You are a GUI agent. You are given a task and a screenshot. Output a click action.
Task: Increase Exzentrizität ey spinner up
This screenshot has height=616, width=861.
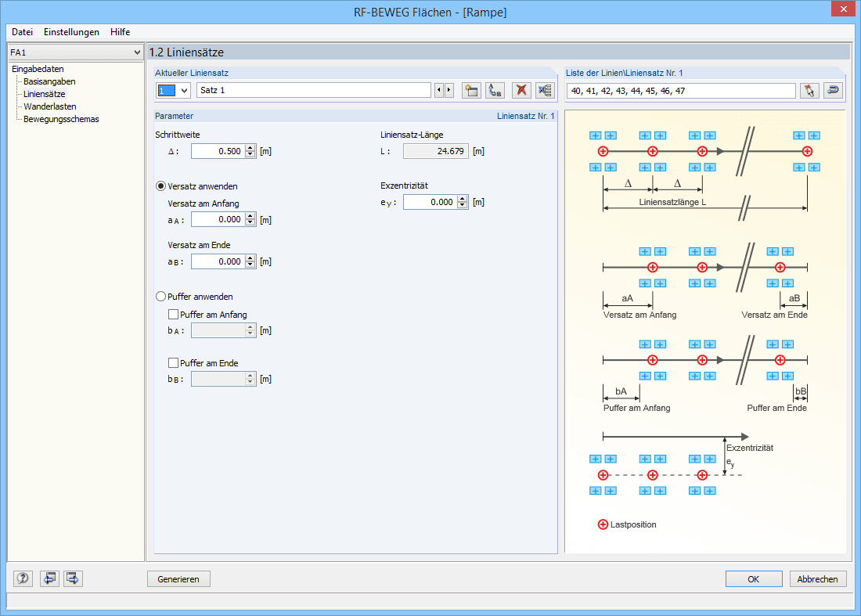[463, 199]
